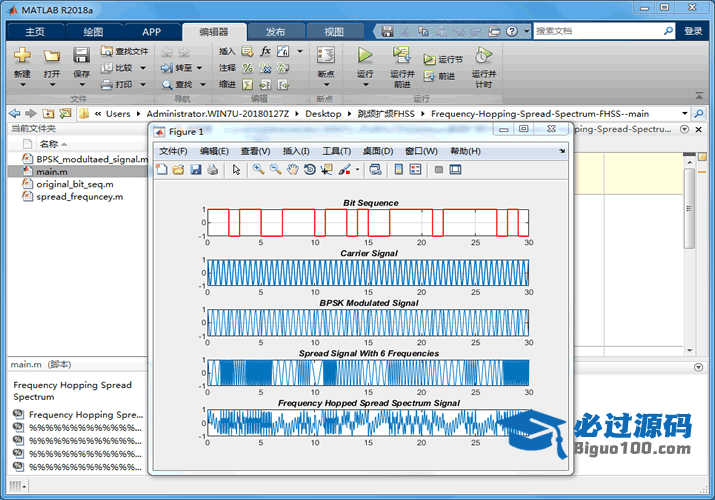Select the Pan hand tool in Figure 1
The image size is (715, 500).
(292, 170)
